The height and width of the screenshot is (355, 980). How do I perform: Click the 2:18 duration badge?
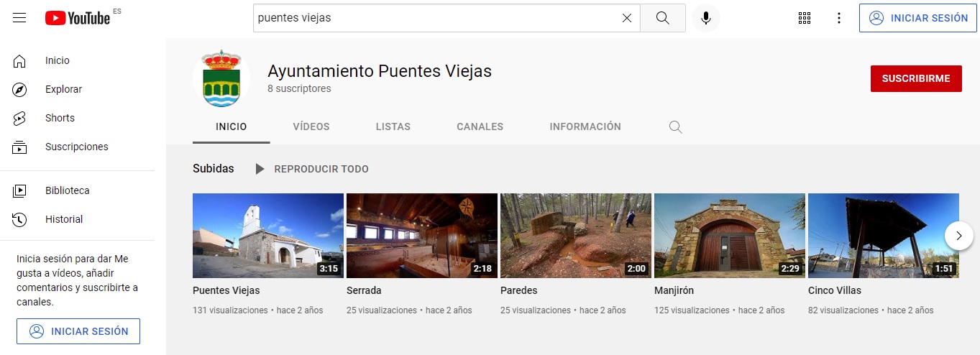[x=482, y=269]
